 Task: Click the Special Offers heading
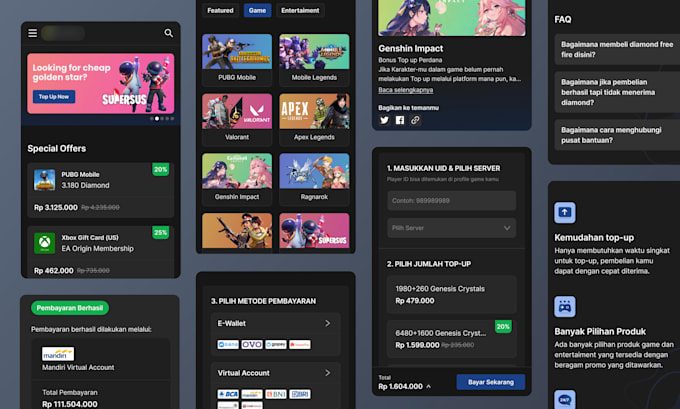[56, 148]
